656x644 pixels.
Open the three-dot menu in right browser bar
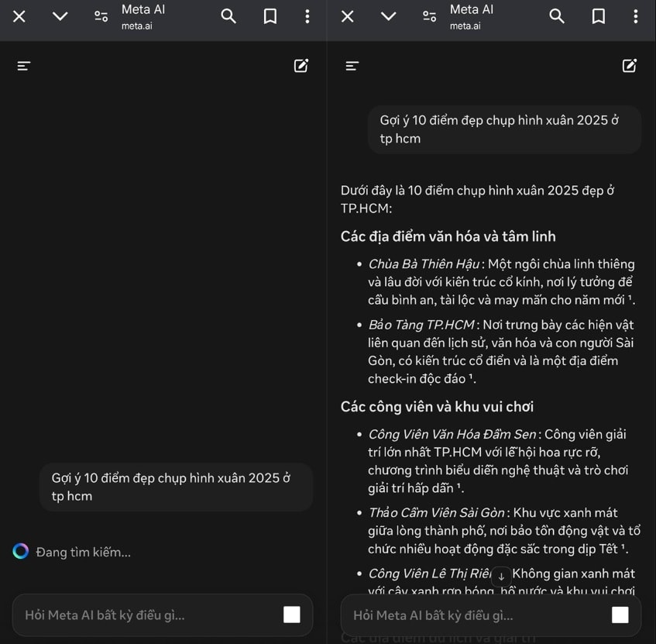[636, 16]
